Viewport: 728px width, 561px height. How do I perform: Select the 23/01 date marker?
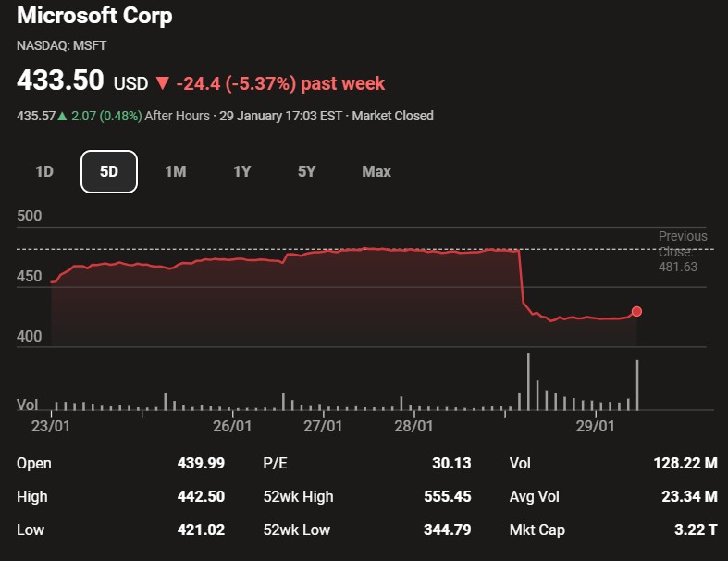coord(51,426)
